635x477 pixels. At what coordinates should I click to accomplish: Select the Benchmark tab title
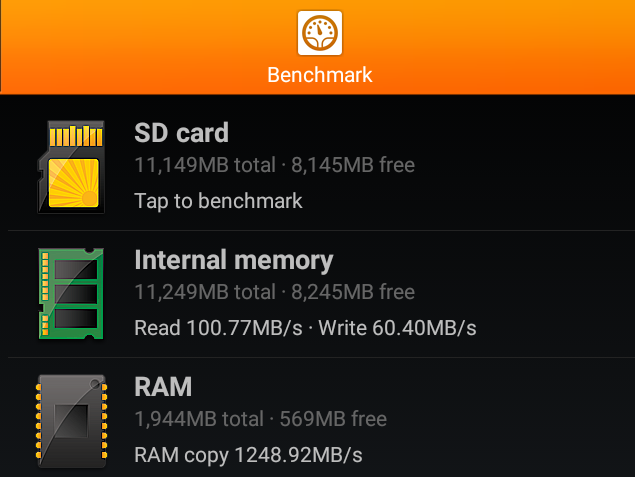(320, 75)
